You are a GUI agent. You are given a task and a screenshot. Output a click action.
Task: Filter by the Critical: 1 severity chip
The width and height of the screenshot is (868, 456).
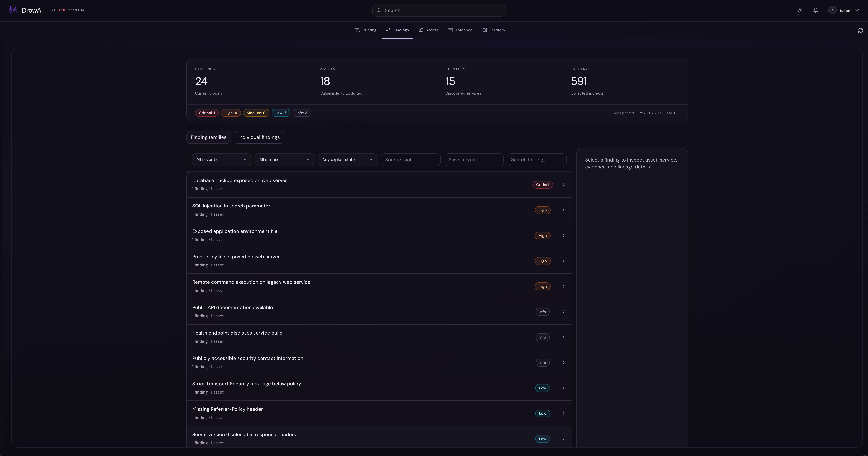click(207, 113)
